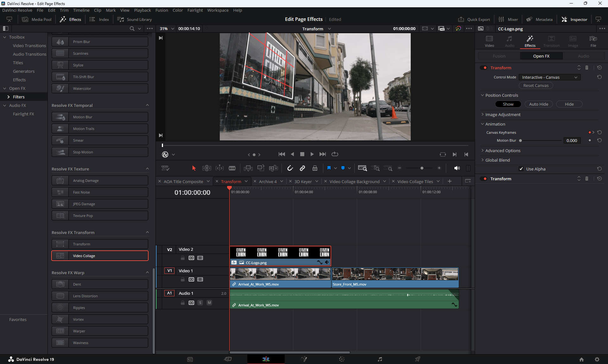Mute the Audio 1 track
The width and height of the screenshot is (608, 364).
[x=209, y=303]
